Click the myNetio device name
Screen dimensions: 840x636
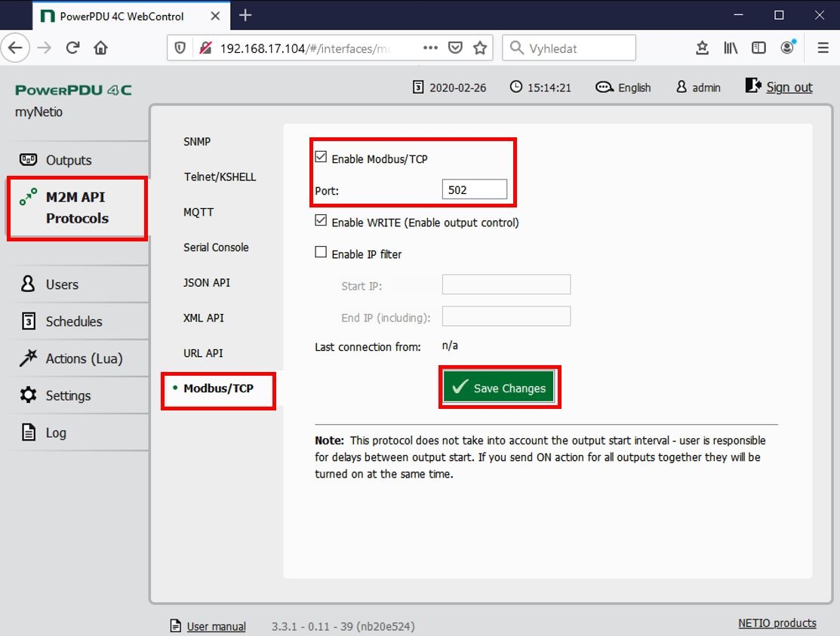(38, 112)
